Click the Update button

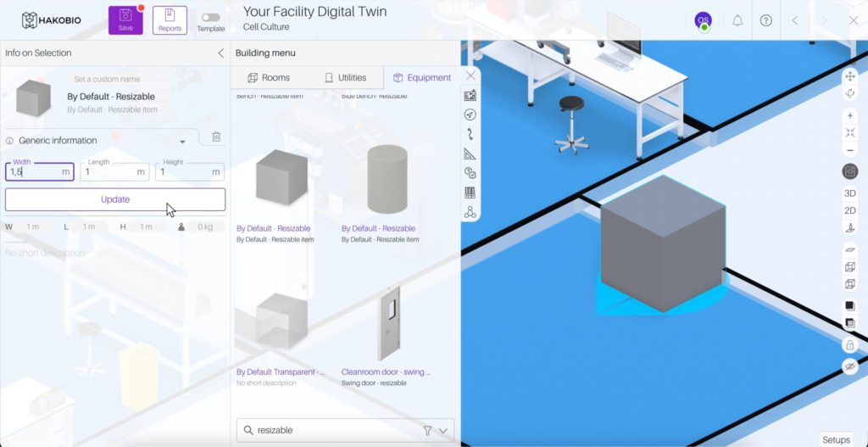115,199
